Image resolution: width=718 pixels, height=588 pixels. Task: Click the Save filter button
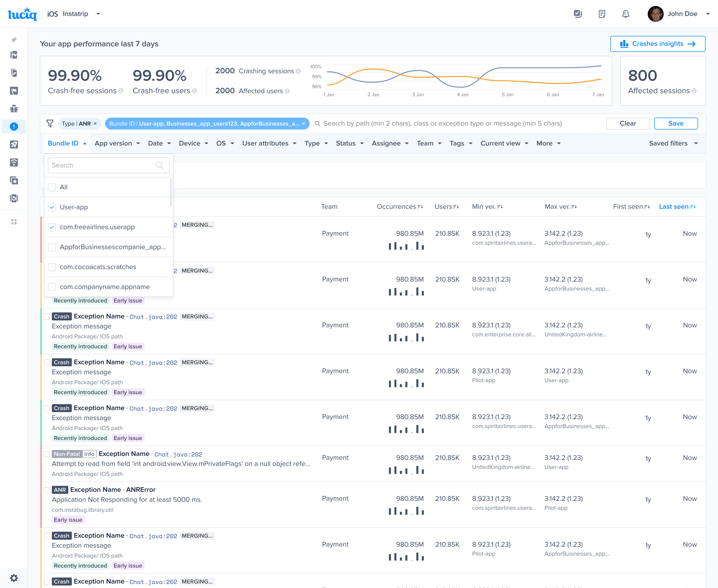click(675, 124)
